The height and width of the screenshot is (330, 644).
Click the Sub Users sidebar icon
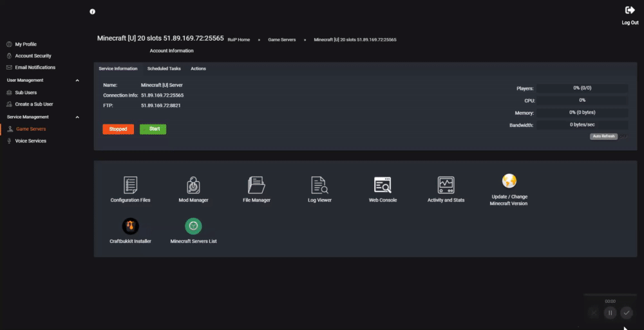(9, 92)
